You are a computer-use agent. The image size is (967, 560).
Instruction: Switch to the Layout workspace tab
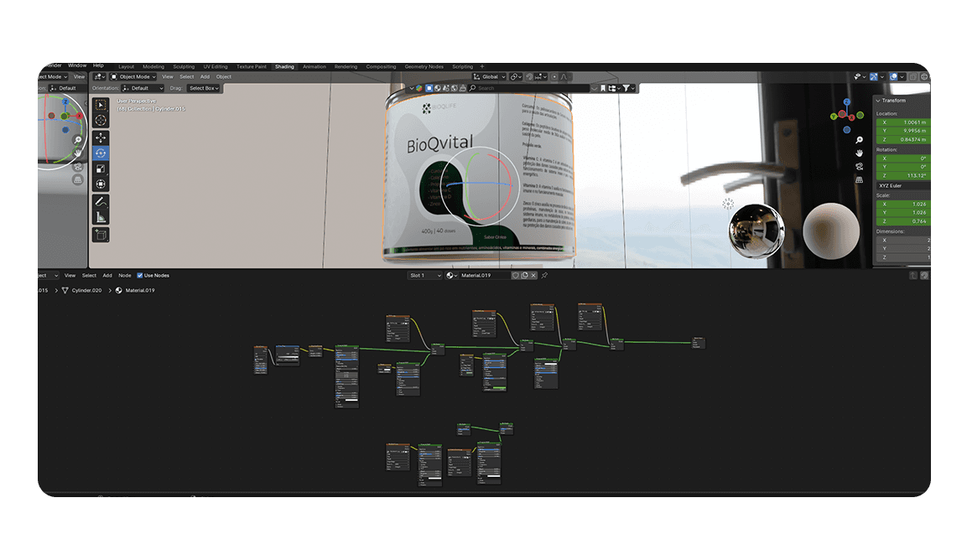point(126,66)
